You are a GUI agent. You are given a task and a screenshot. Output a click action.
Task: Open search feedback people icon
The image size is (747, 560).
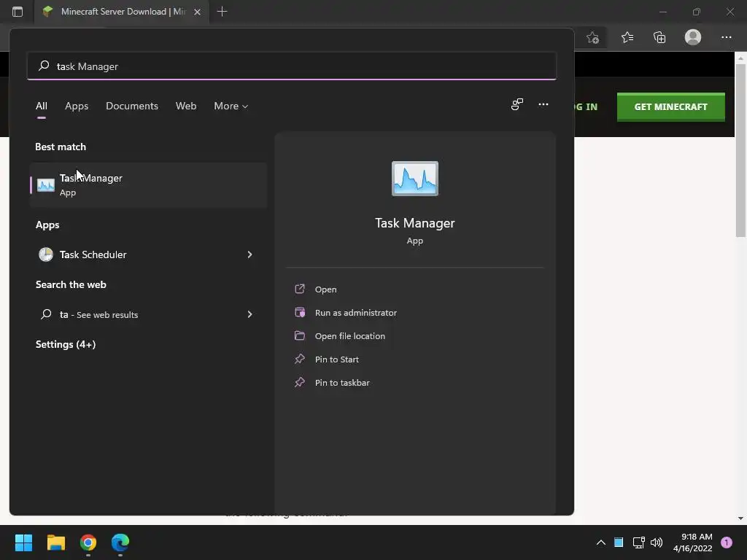coord(517,104)
